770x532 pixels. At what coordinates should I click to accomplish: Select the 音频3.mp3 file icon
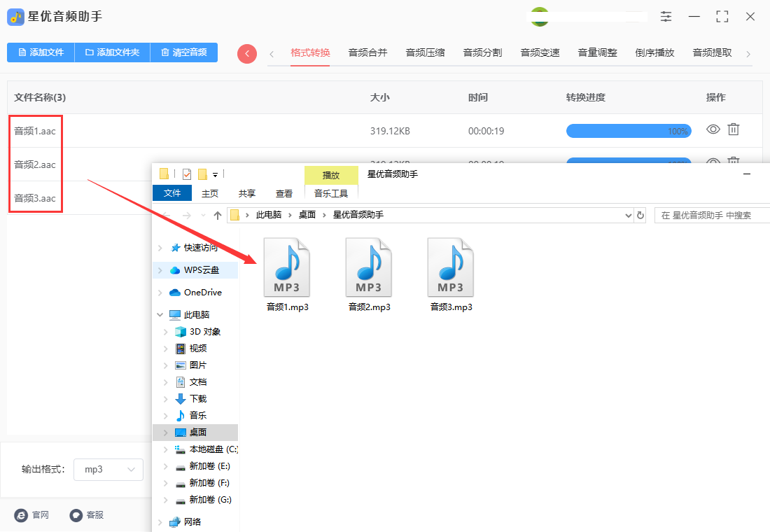coord(451,267)
